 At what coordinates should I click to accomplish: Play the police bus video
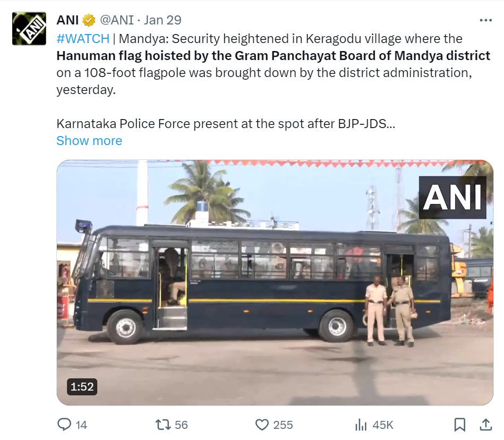point(275,283)
